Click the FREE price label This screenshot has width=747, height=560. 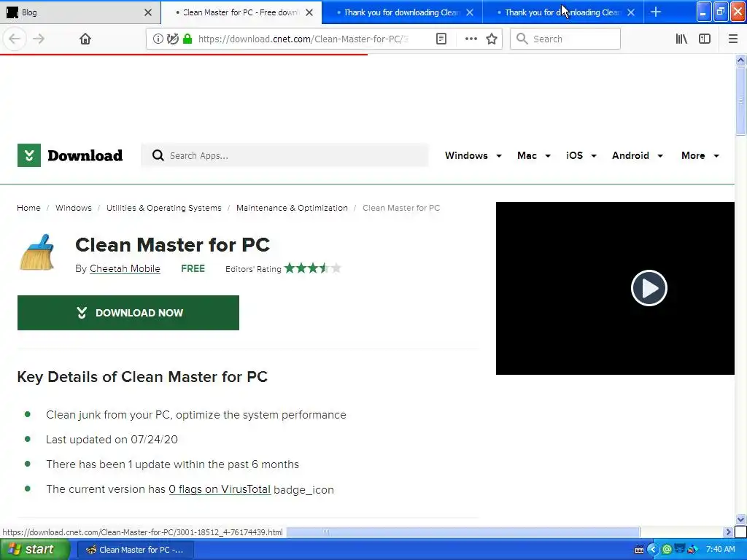click(x=193, y=268)
